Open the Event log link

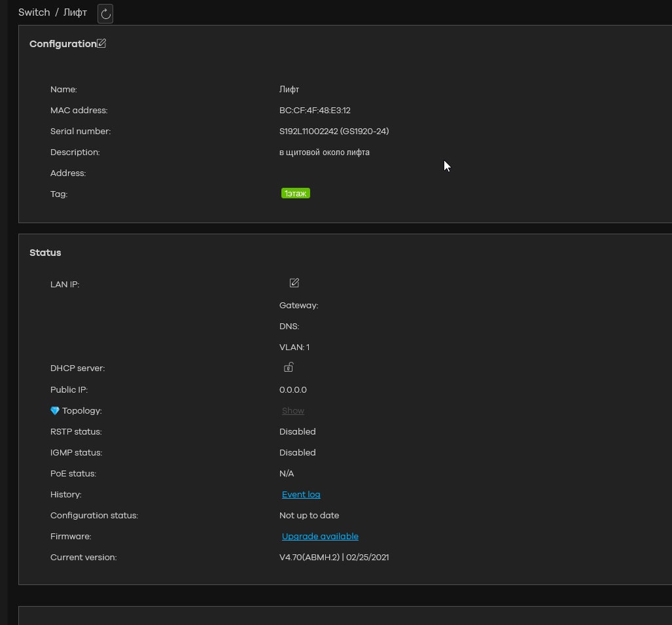(x=301, y=495)
